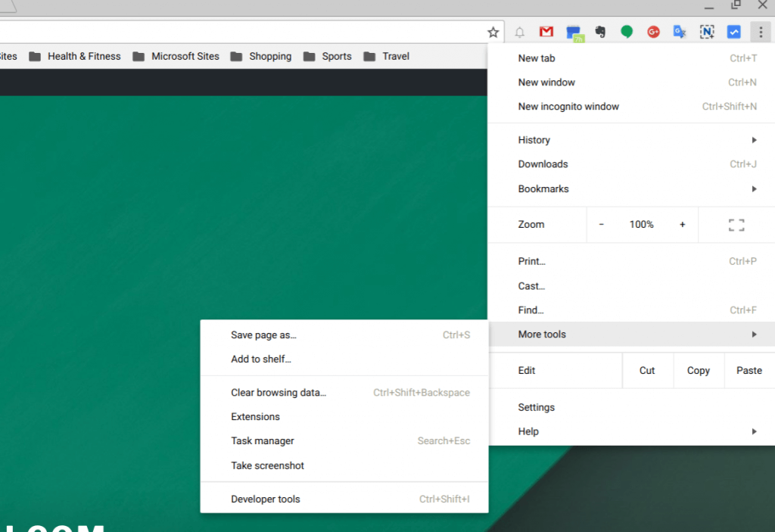Click the blue checkmark tasks extension
This screenshot has width=775, height=532.
coord(734,32)
